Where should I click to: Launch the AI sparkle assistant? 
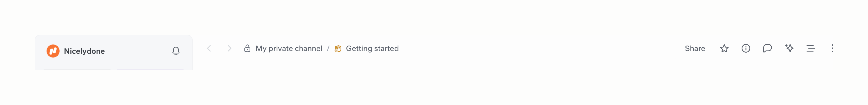[789, 48]
